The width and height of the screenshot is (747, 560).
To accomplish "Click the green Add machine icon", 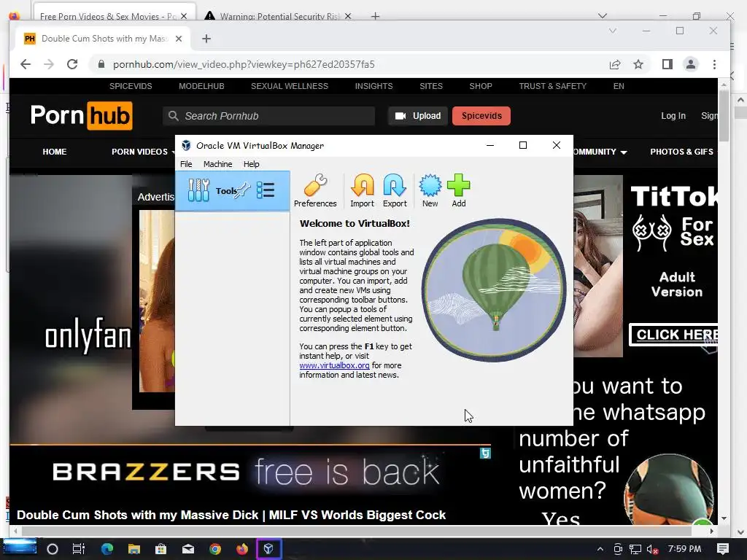I will [x=458, y=190].
